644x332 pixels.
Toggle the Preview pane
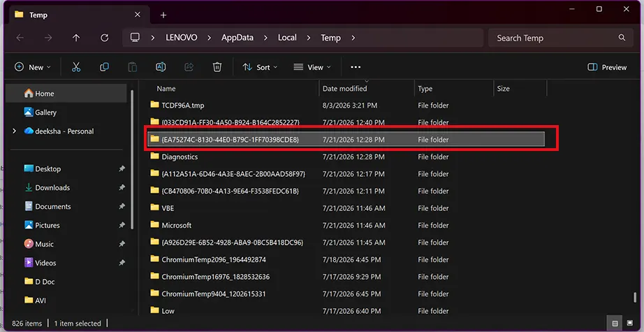pos(607,67)
